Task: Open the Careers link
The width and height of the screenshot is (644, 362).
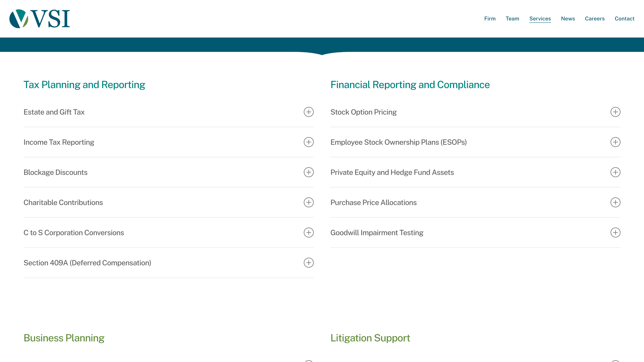Action: pos(595,19)
